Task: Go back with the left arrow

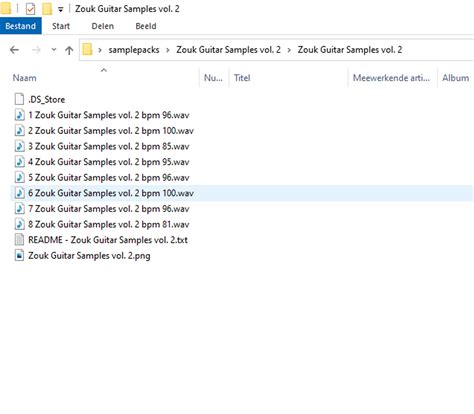Action: [14, 50]
